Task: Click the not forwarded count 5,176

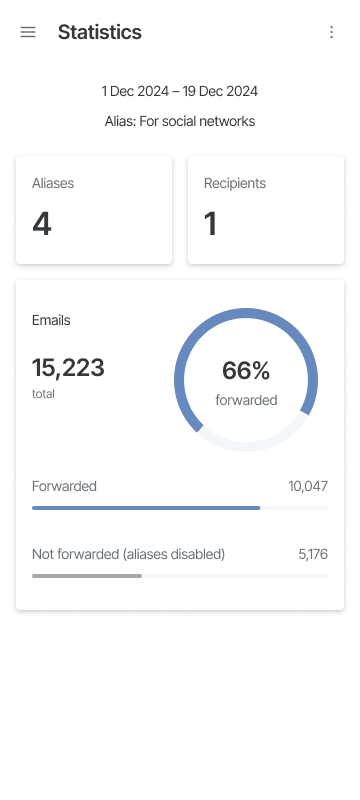Action: point(313,554)
